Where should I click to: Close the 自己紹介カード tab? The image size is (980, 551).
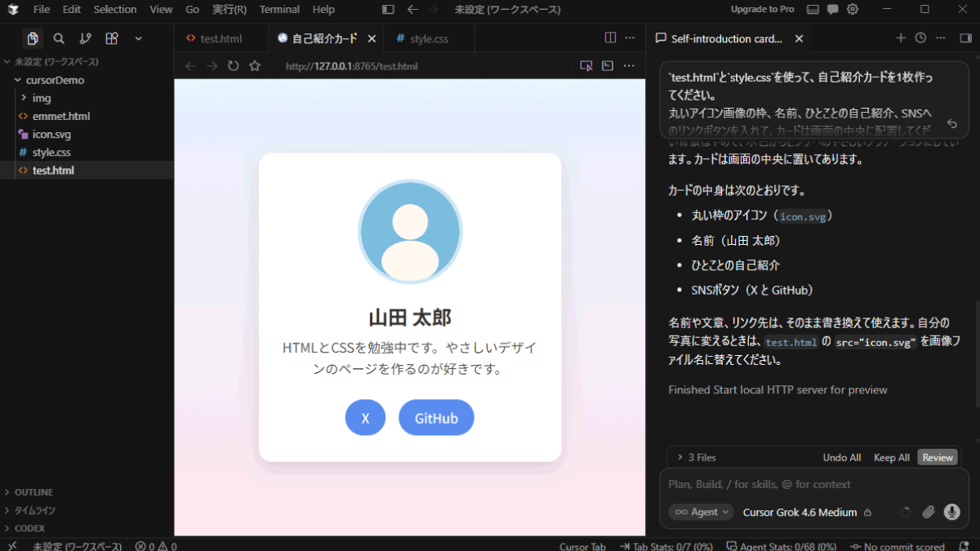(372, 38)
